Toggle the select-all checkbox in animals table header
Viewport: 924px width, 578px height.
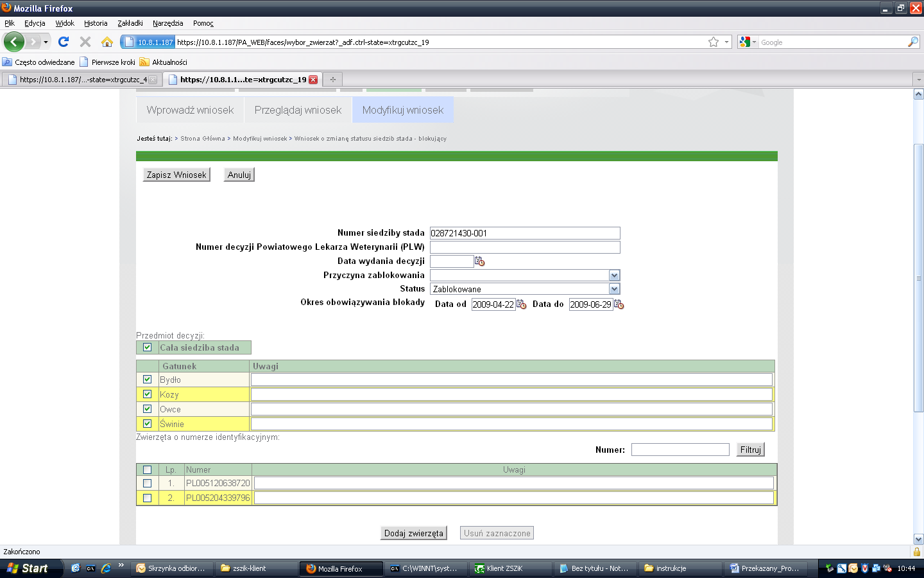[147, 470]
